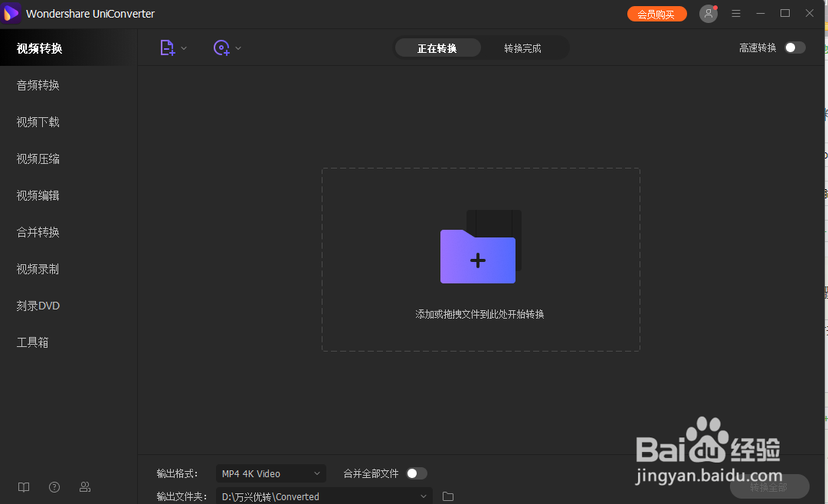This screenshot has width=828, height=504.
Task: Open the MP4 4K Video format dropdown
Action: point(270,473)
